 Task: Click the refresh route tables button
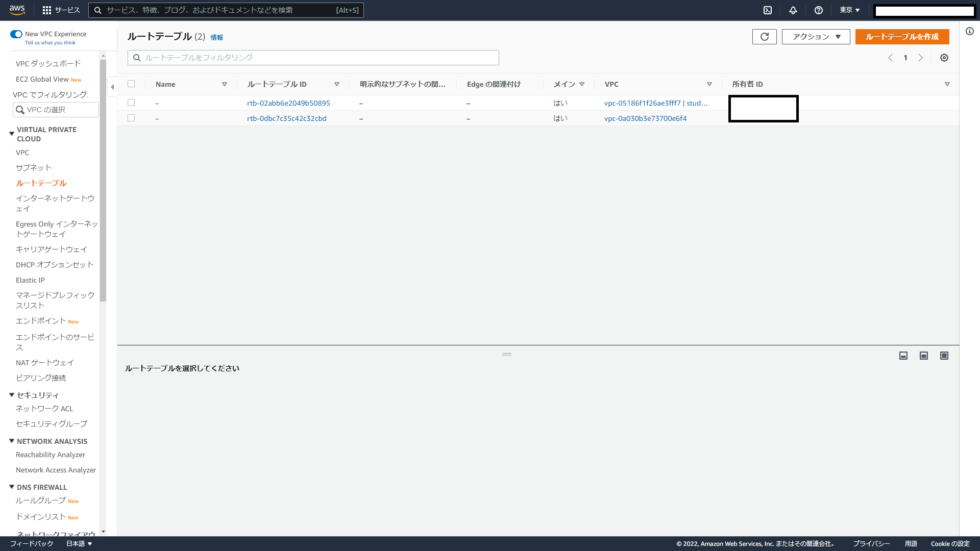click(x=764, y=37)
